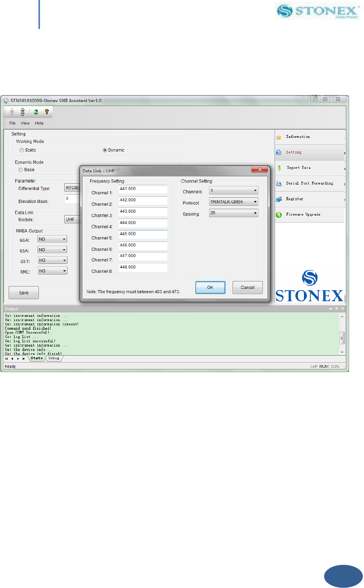
Task: Click Cancel in the Data Link dialog
Action: [248, 287]
